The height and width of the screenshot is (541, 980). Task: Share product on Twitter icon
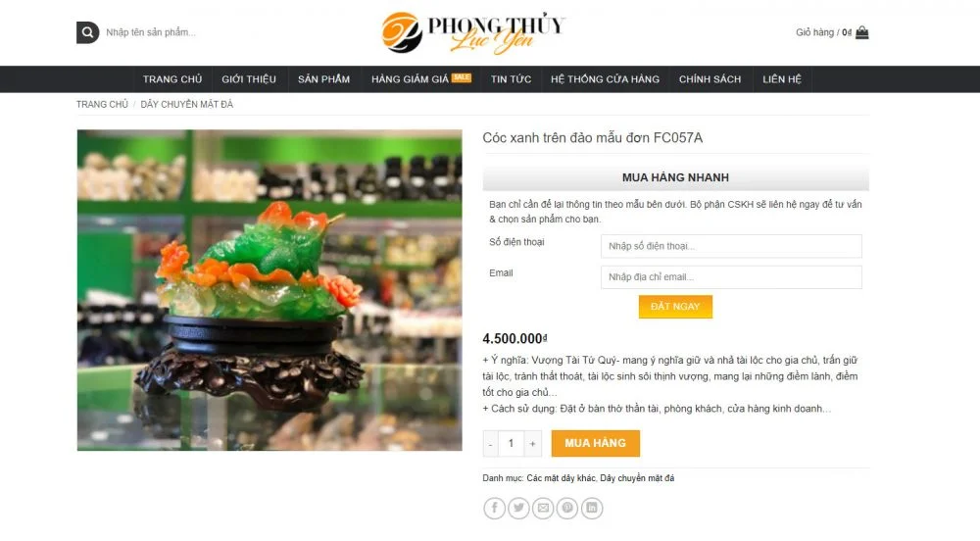(518, 508)
